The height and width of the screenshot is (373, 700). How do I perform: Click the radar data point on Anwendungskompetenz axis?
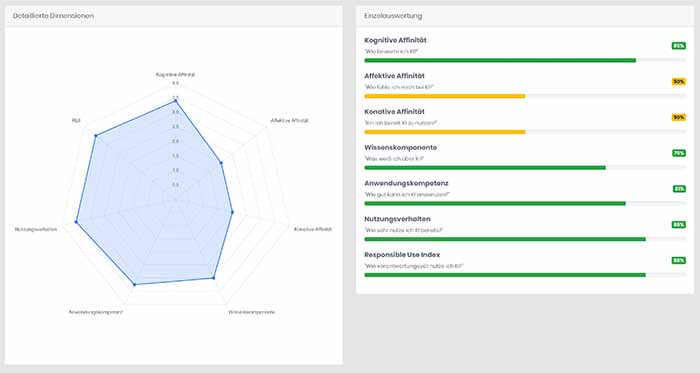[x=135, y=284]
